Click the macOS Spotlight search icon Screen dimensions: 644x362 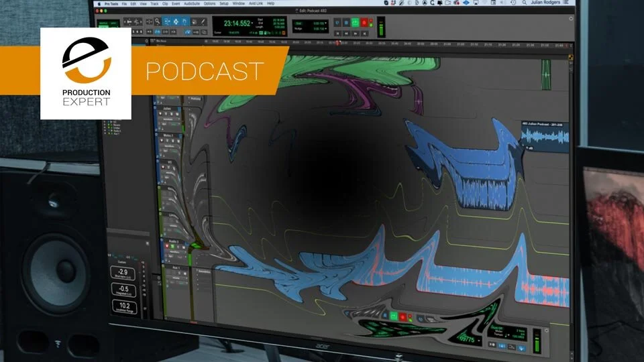click(x=524, y=3)
